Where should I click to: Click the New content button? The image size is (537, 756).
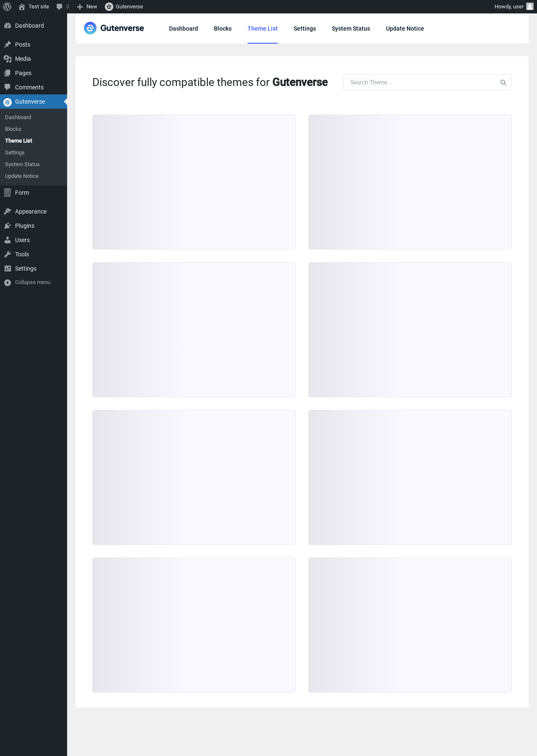[87, 7]
